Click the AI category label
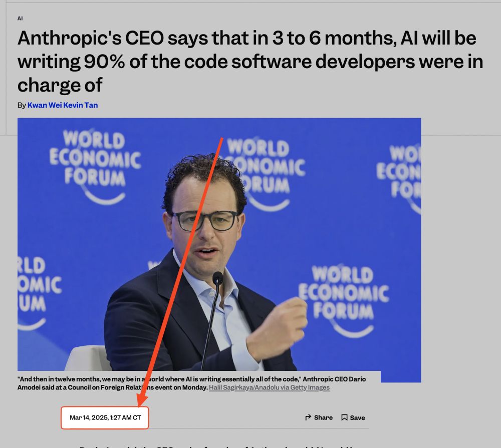This screenshot has height=448, width=501. pos(20,19)
